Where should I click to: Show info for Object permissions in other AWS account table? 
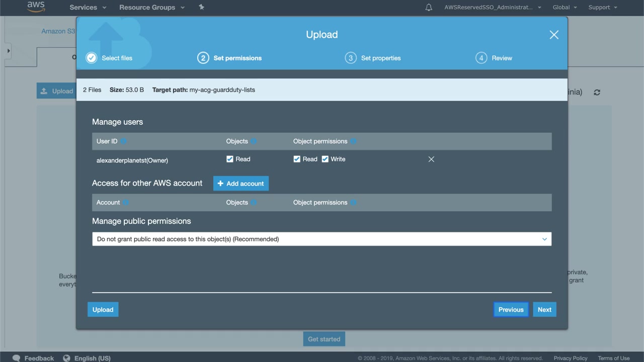coord(353,203)
